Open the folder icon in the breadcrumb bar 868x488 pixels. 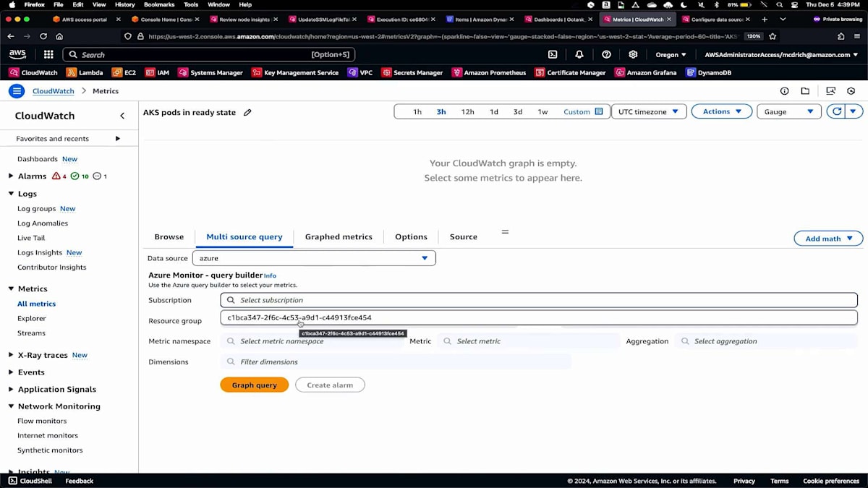(x=805, y=91)
